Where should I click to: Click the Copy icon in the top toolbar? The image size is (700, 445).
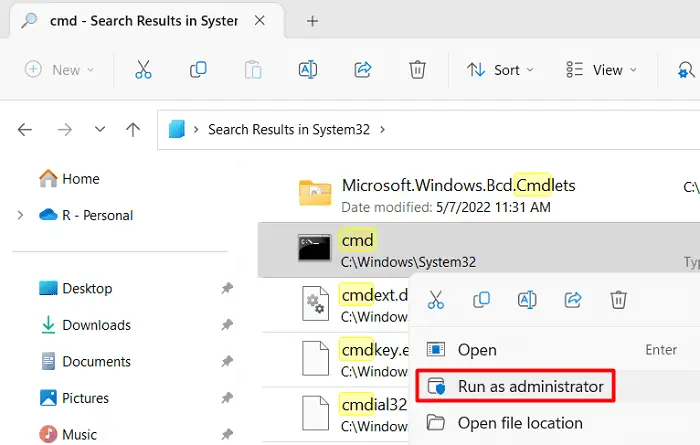pyautogui.click(x=198, y=70)
